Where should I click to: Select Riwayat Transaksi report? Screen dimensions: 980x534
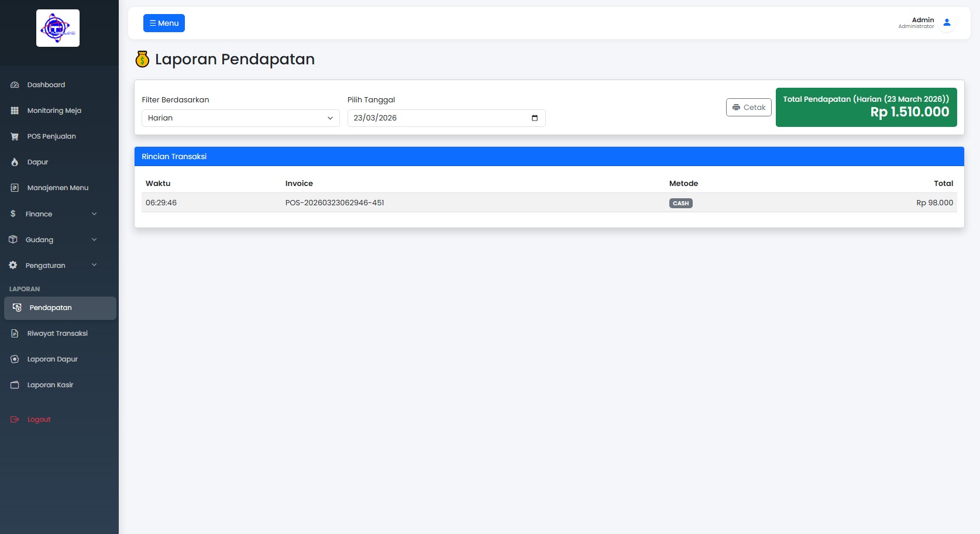coord(57,333)
